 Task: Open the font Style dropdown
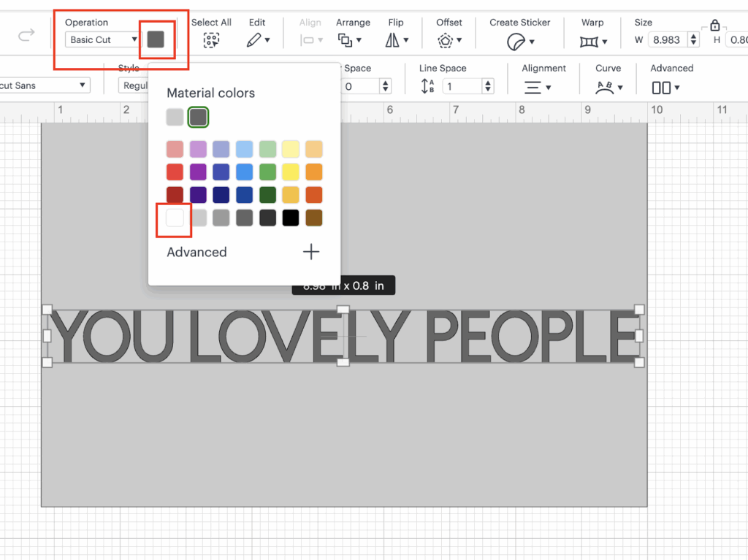click(x=133, y=85)
